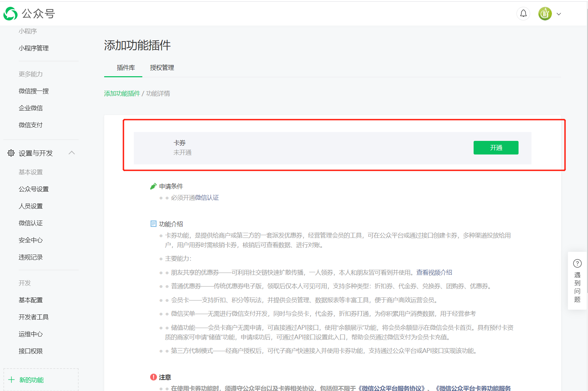Image resolution: width=588 pixels, height=391 pixels.
Task: Click the 添加功能插件 page heading
Action: click(x=137, y=45)
